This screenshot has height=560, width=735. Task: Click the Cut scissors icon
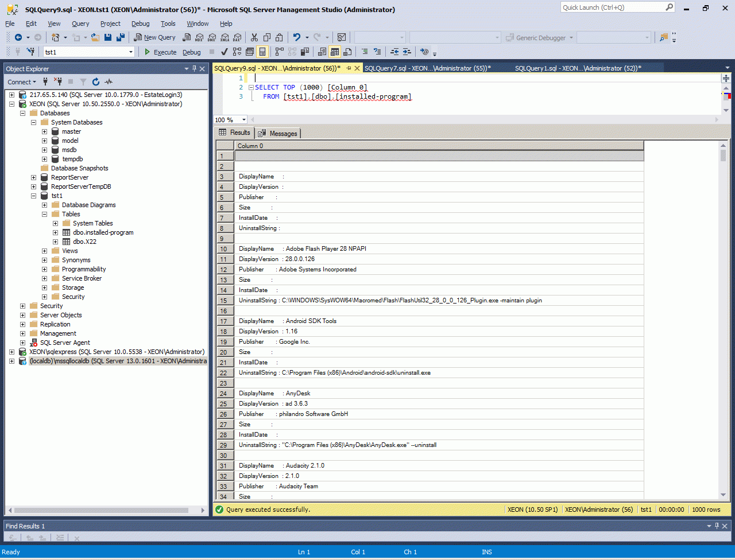pos(254,37)
